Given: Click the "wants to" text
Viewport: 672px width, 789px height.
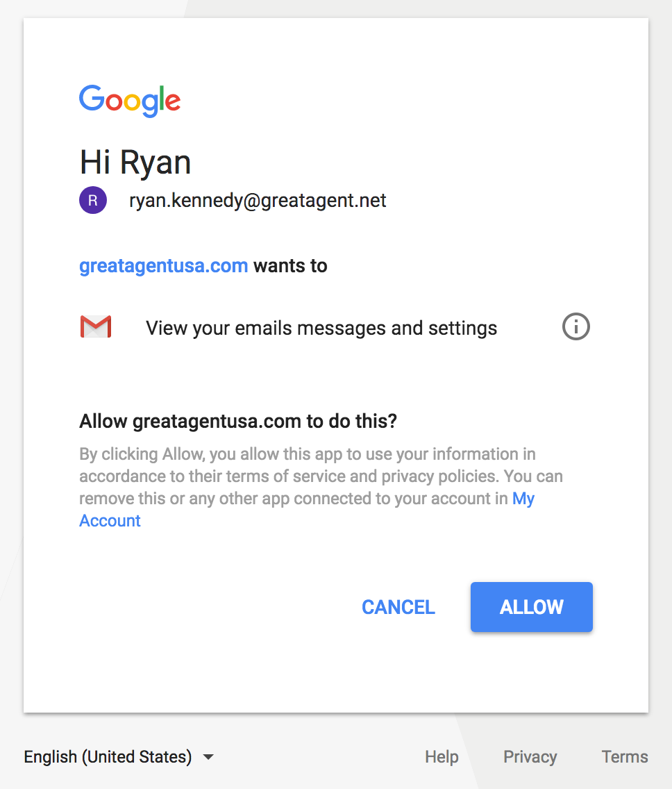Looking at the screenshot, I should [x=290, y=265].
